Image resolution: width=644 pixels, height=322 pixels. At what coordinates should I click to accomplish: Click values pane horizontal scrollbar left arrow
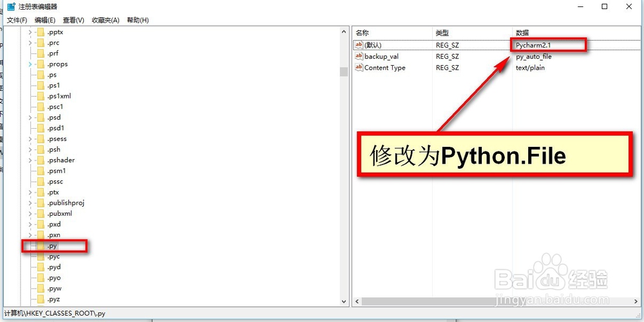click(357, 301)
